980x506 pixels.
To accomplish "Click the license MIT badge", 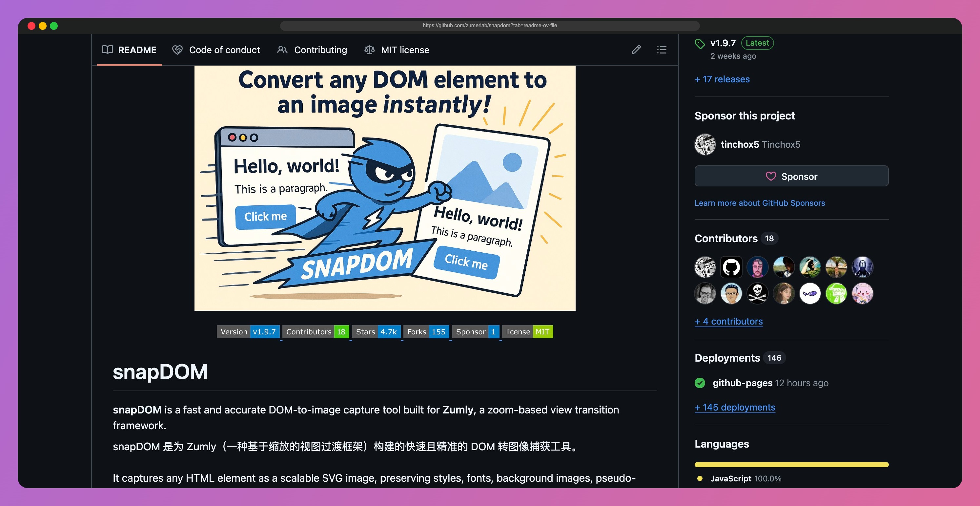I will coord(528,332).
